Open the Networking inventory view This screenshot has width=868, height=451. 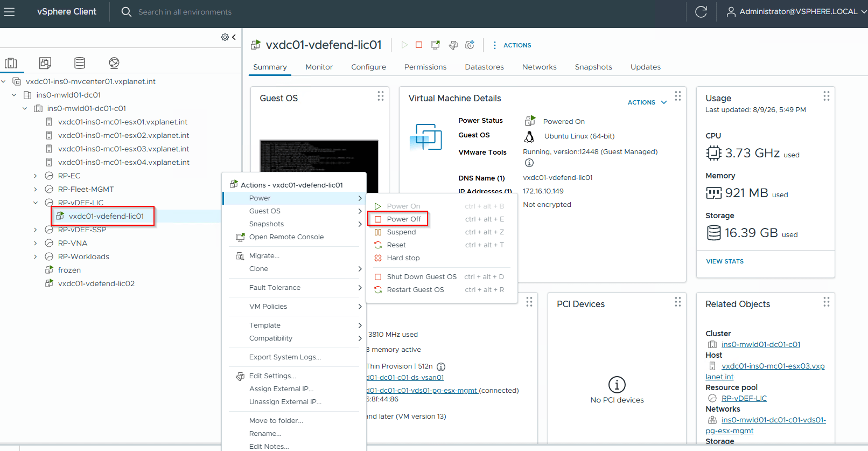[x=114, y=63]
